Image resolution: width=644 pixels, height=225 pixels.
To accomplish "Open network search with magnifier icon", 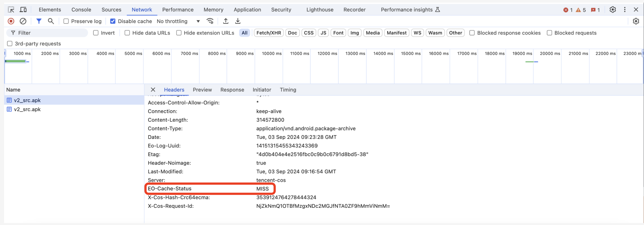I will coord(51,21).
